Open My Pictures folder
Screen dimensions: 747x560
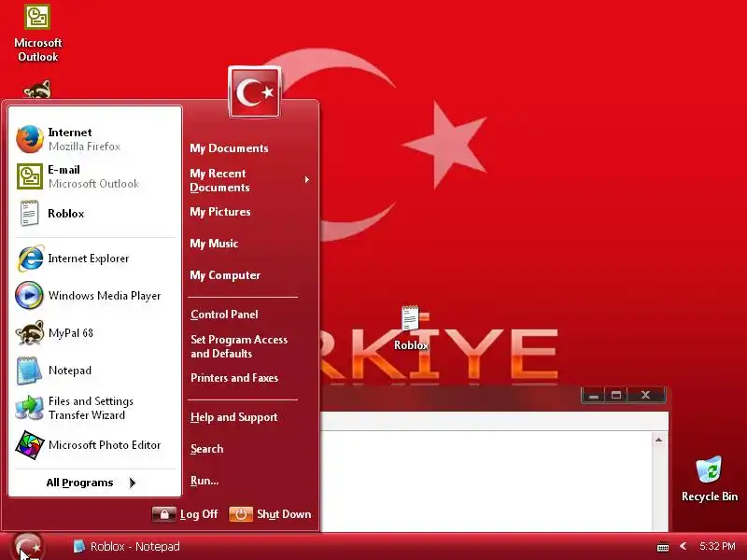tap(220, 212)
